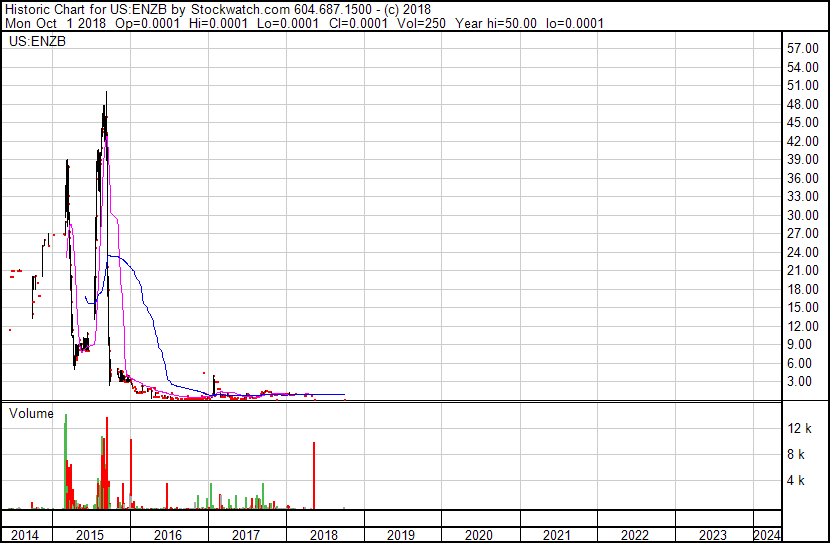830x543 pixels.
Task: Click the 2018 year label on the time axis
Action: click(324, 535)
